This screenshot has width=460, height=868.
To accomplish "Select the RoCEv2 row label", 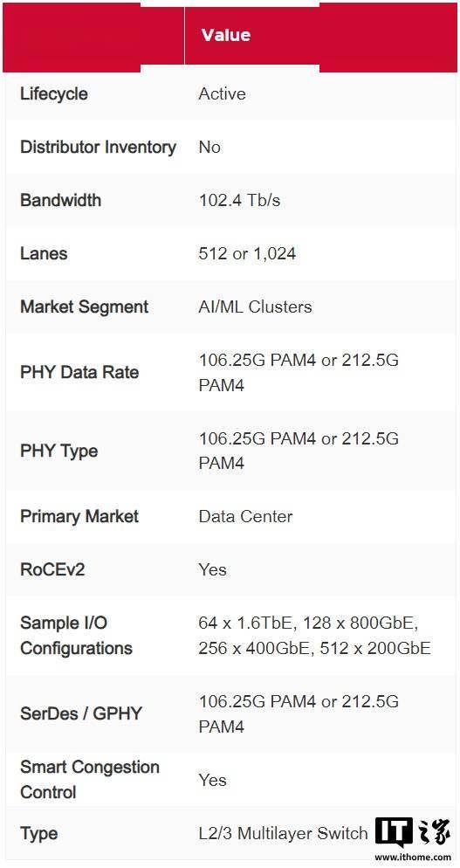I will [52, 569].
